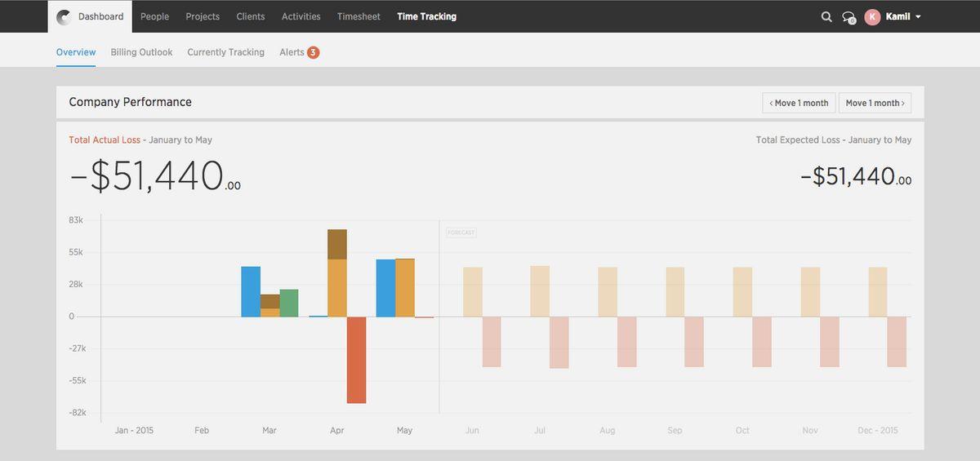Select the Overview tab

76,52
